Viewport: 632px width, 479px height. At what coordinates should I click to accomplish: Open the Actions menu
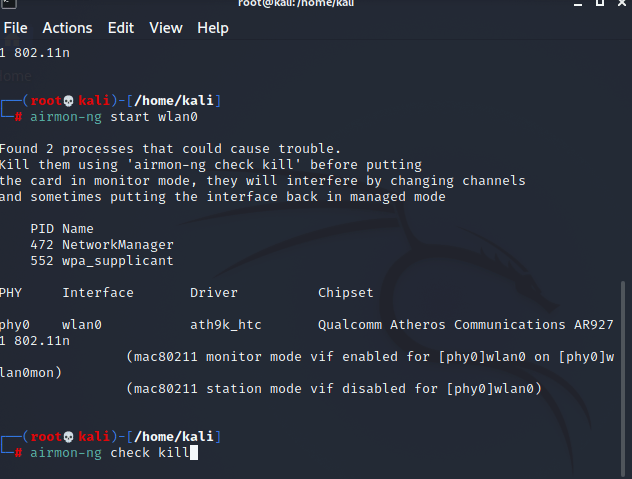coord(67,28)
